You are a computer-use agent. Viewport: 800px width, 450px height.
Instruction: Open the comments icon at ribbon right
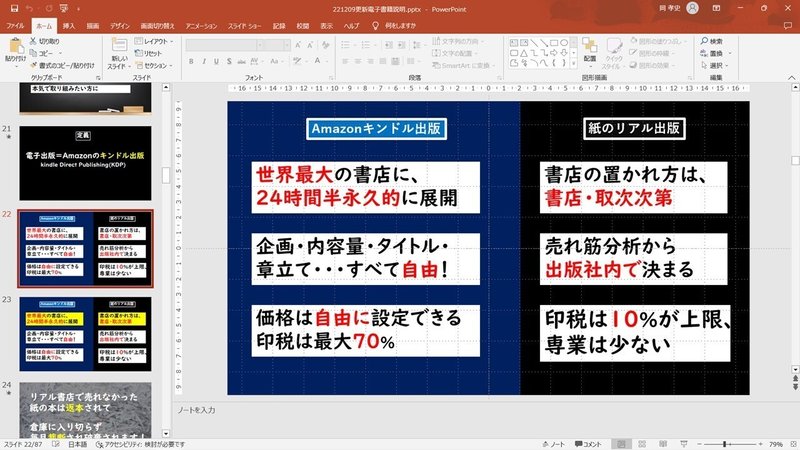[788, 26]
